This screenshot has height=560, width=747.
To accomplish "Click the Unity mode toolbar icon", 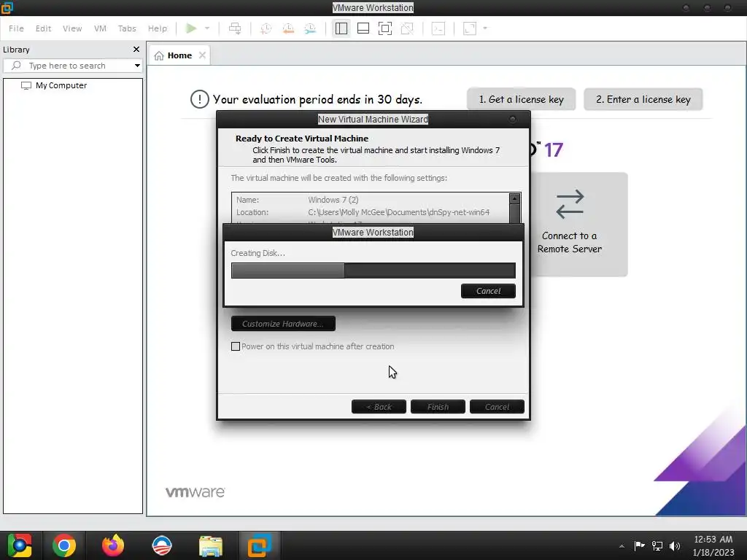I will point(407,28).
